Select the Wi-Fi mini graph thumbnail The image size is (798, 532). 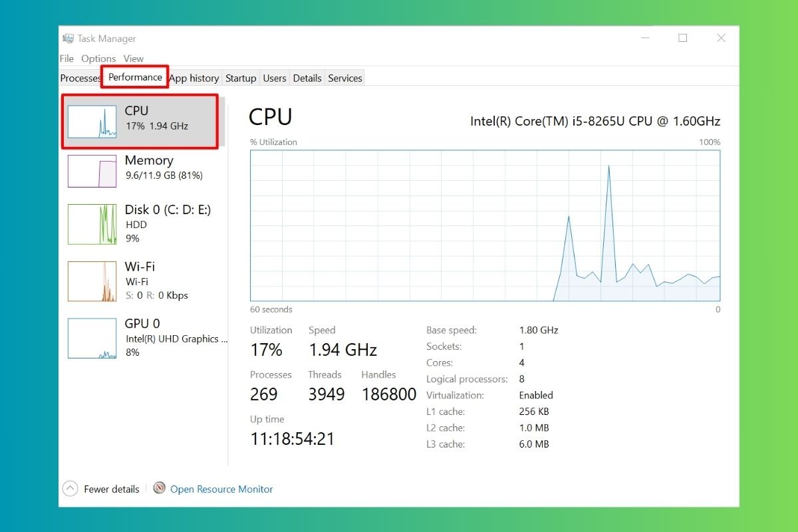click(x=92, y=281)
